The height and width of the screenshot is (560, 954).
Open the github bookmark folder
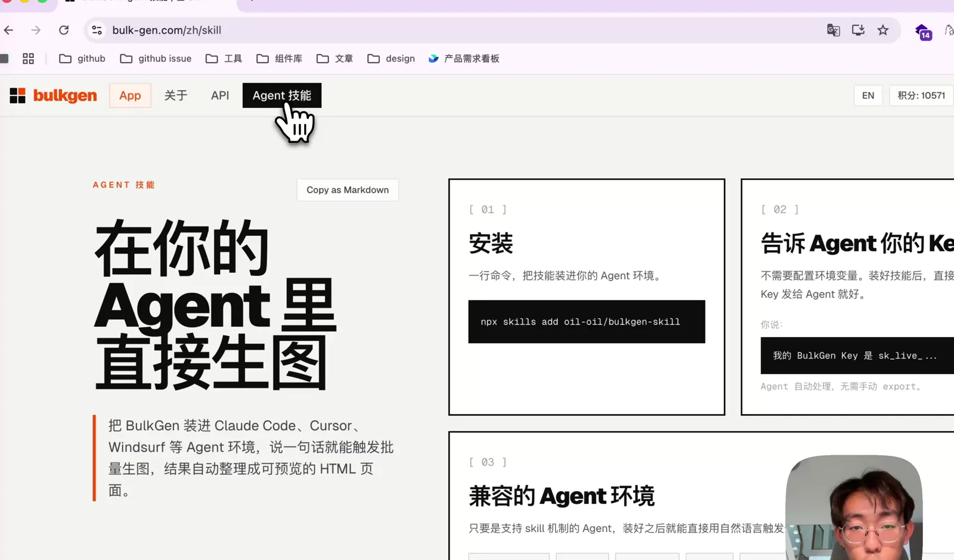(82, 58)
